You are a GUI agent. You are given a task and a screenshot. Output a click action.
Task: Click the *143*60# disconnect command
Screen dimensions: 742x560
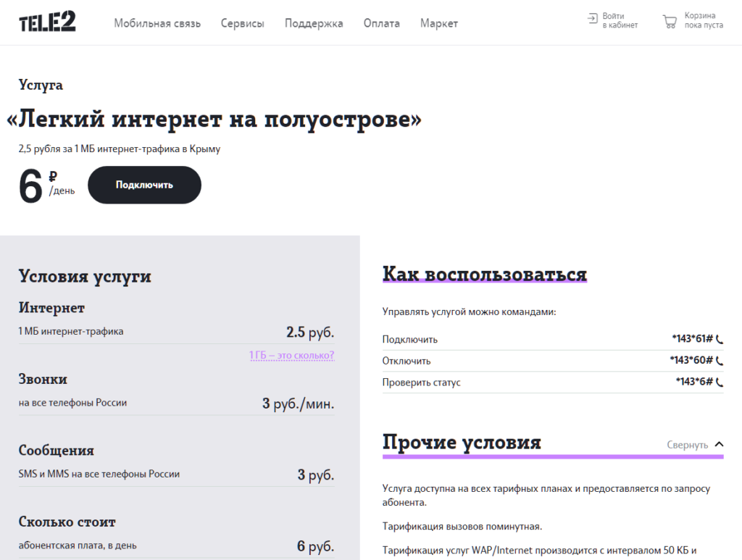click(691, 361)
